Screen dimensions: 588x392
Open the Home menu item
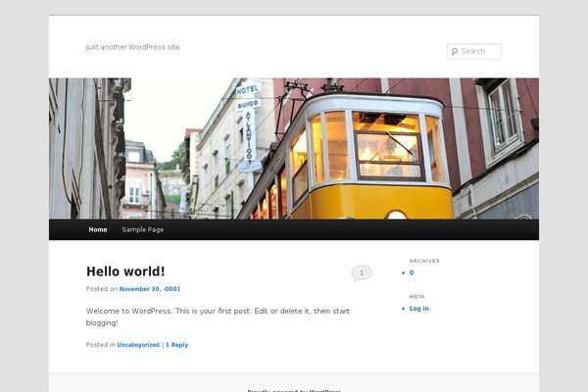(98, 229)
